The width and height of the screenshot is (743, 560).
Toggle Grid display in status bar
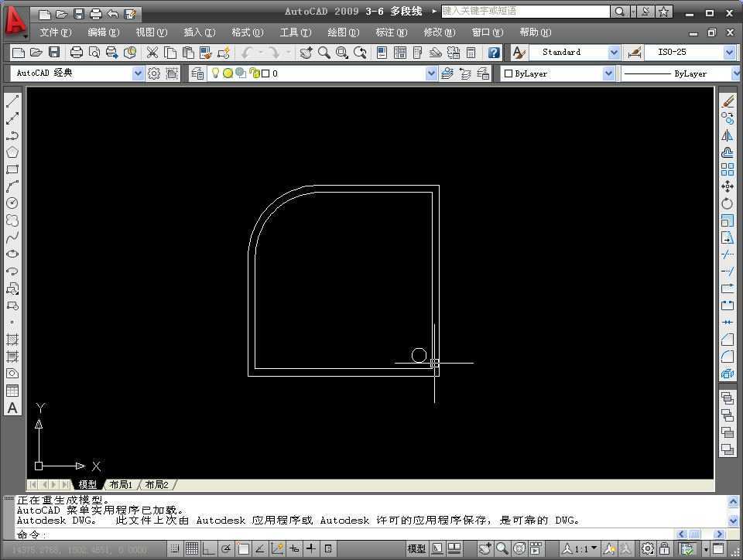click(192, 548)
